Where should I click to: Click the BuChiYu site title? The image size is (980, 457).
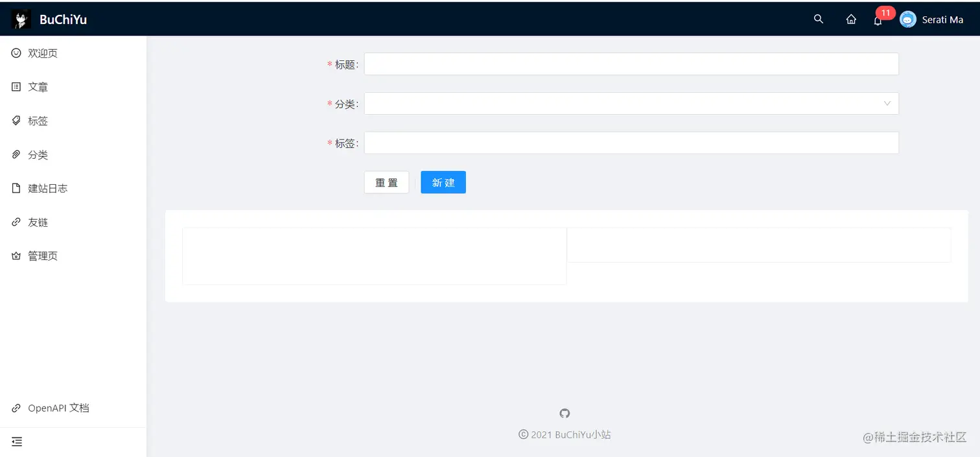click(x=63, y=19)
